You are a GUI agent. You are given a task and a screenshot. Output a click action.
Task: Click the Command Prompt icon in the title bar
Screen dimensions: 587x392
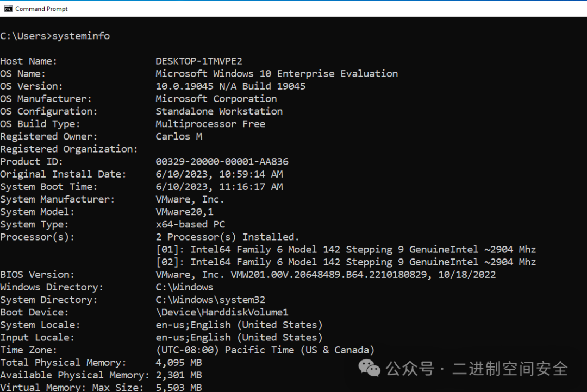[x=8, y=9]
